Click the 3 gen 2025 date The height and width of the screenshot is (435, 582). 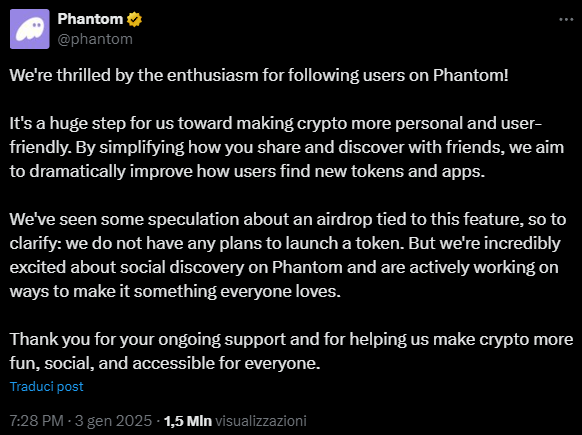pyautogui.click(x=114, y=421)
